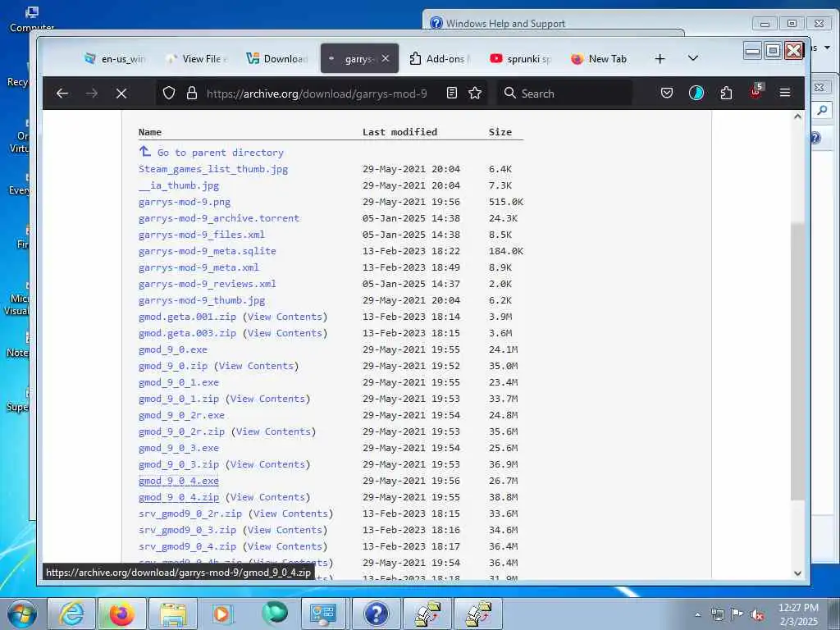This screenshot has width=840, height=630.
Task: View Contents of srv_gmod9_0_4.zip
Action: pos(285,546)
